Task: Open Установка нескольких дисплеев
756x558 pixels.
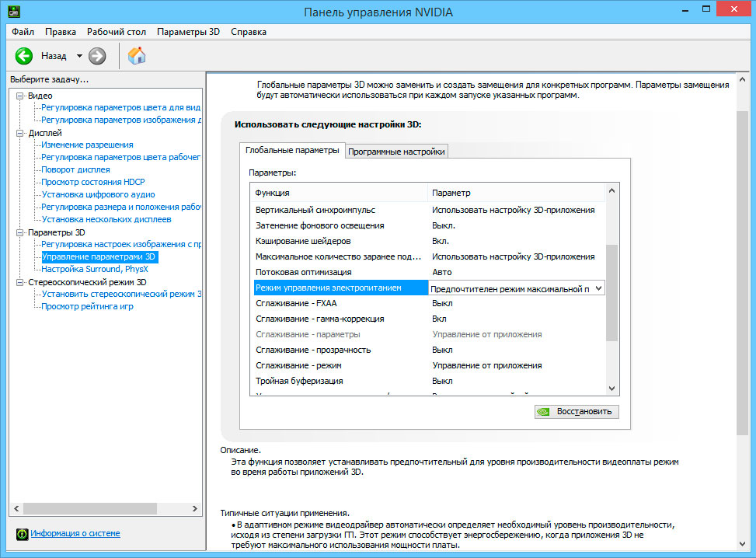Action: pyautogui.click(x=106, y=219)
